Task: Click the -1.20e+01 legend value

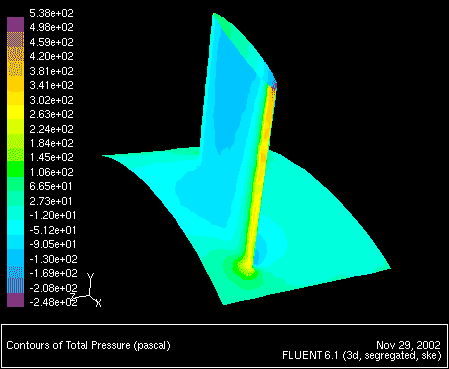Action: (x=53, y=215)
